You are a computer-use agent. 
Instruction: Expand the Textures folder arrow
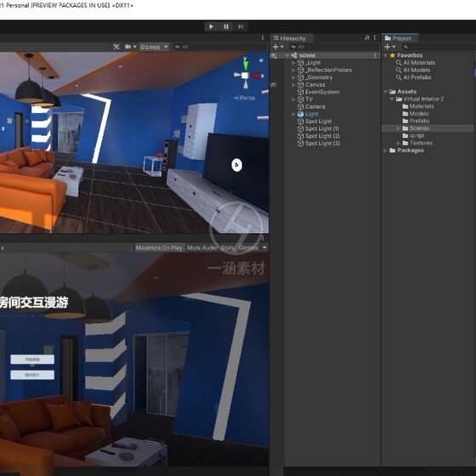pos(399,143)
